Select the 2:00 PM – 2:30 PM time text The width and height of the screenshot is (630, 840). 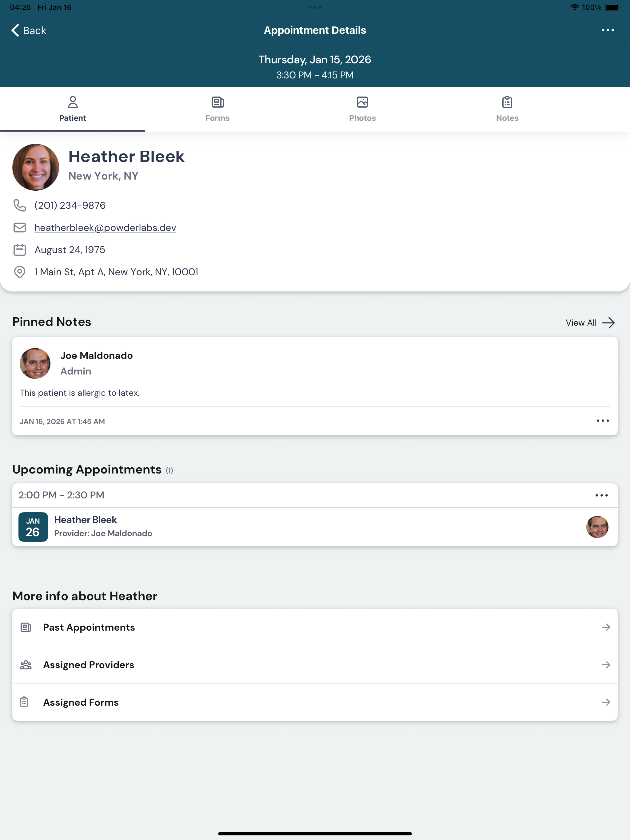pyautogui.click(x=62, y=495)
